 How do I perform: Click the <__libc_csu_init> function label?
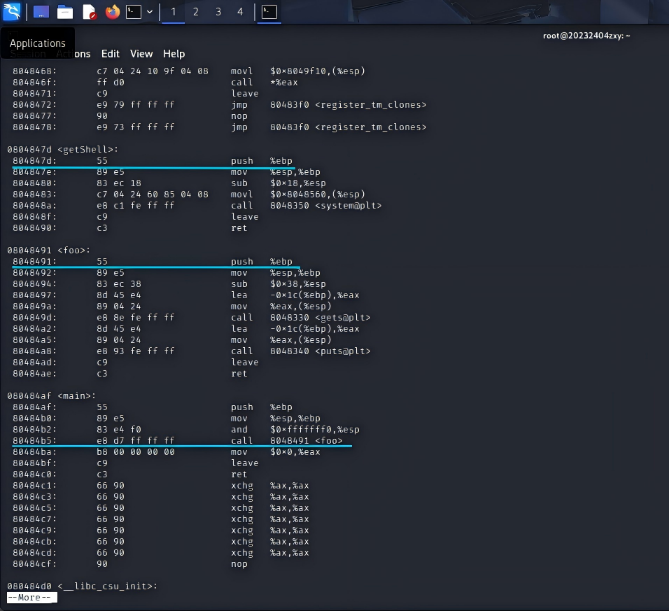pyautogui.click(x=107, y=586)
